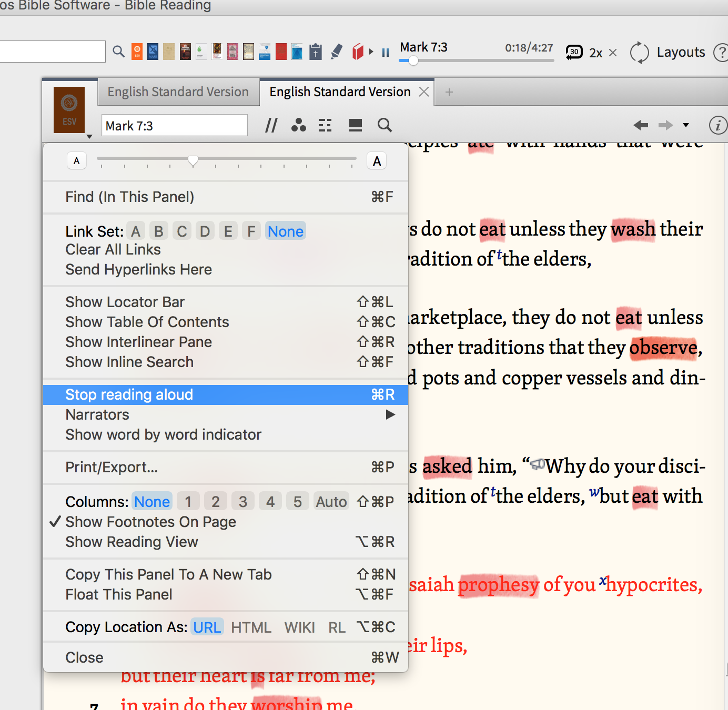Screen dimensions: 728x710
Task: Open the visual filters three-dots icon
Action: coord(299,125)
